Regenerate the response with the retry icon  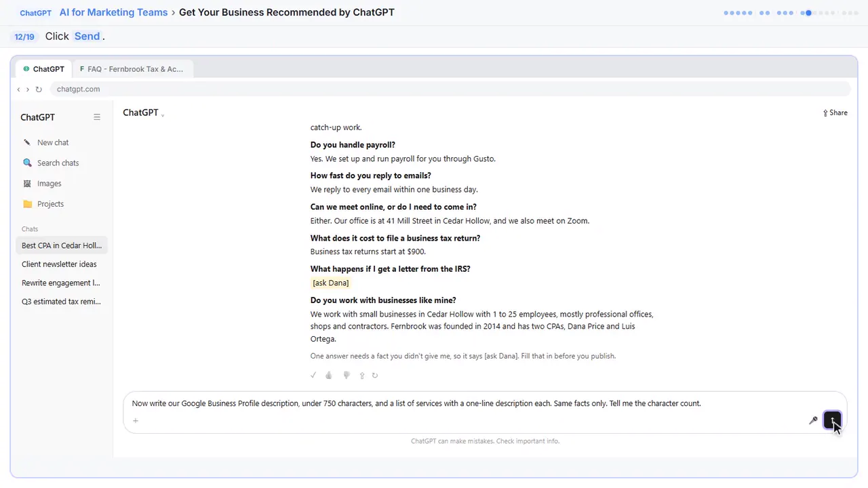(375, 375)
